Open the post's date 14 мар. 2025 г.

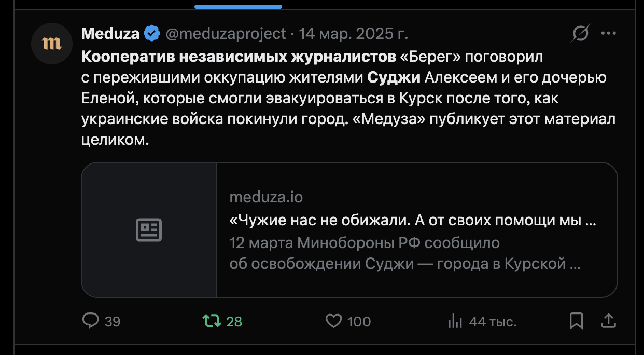click(x=353, y=34)
